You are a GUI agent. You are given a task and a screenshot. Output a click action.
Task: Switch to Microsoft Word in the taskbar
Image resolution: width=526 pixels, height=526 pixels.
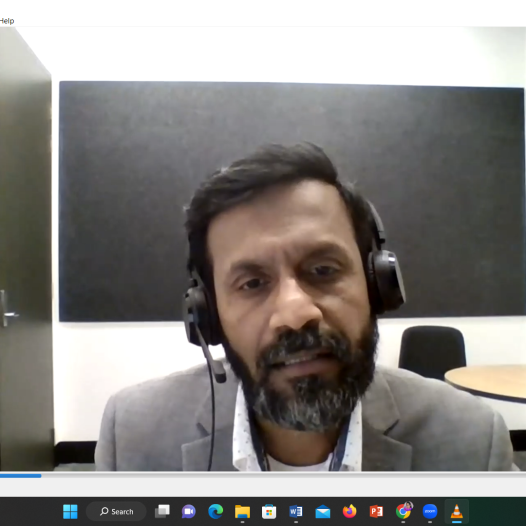click(x=296, y=512)
